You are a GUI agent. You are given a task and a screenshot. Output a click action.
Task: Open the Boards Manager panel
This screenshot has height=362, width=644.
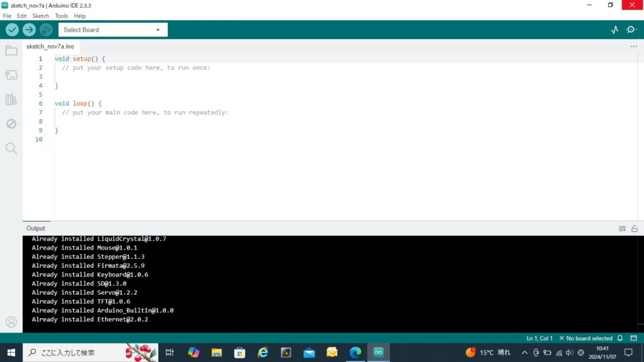11,75
